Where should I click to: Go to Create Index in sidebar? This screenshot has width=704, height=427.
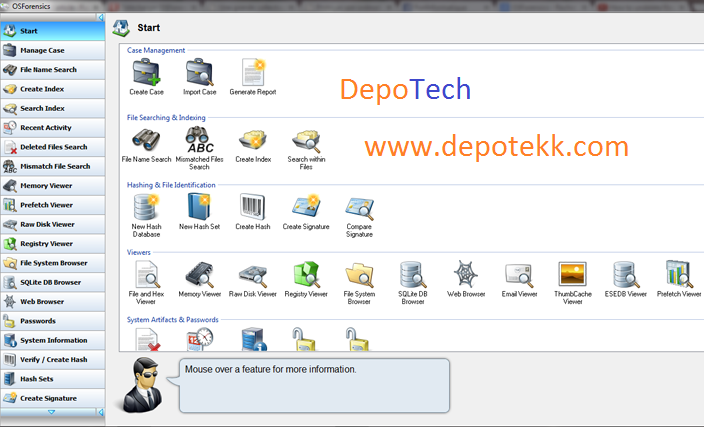point(53,89)
